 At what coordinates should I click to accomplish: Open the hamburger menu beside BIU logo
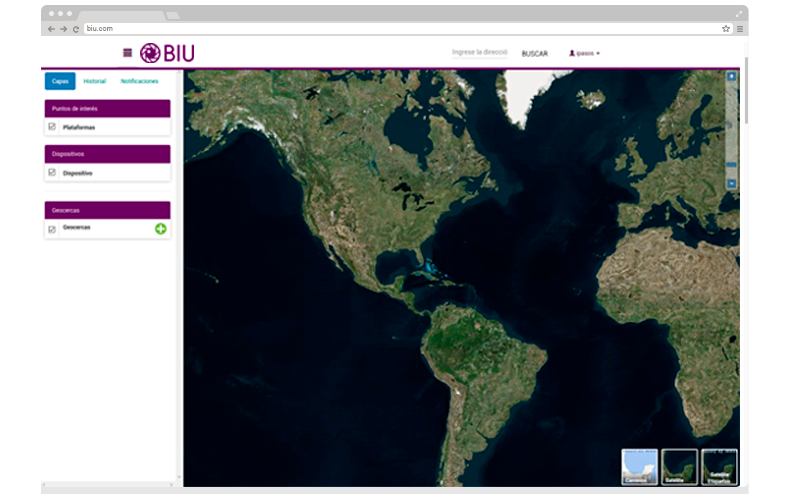click(x=127, y=53)
